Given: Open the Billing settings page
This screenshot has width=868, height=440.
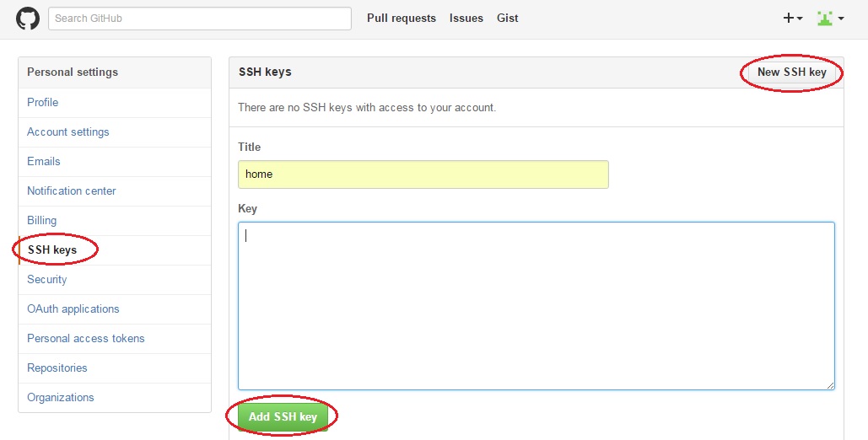Looking at the screenshot, I should pos(42,220).
